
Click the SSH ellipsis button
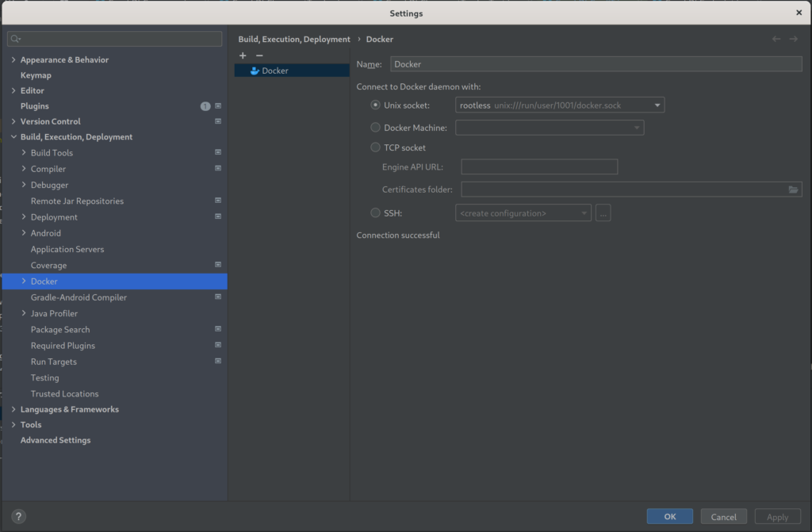tap(603, 213)
